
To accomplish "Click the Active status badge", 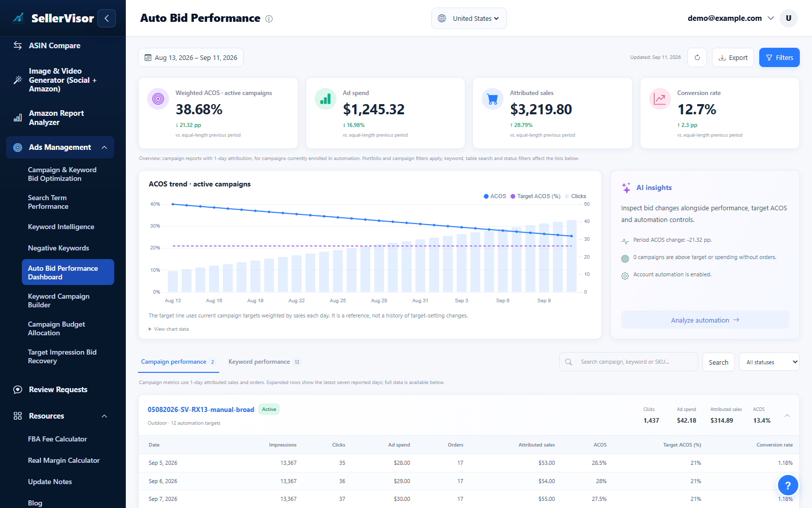I will (x=269, y=409).
